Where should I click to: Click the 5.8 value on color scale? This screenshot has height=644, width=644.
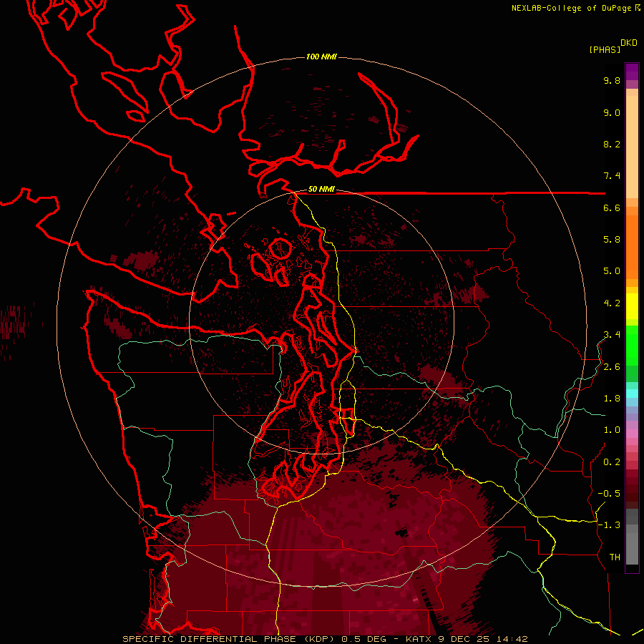[612, 240]
